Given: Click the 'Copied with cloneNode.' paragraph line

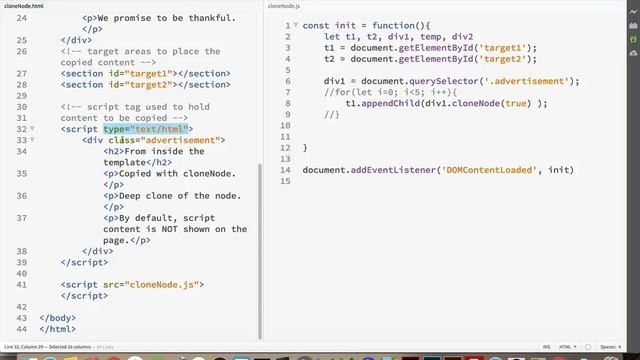Looking at the screenshot, I should click(169, 173).
